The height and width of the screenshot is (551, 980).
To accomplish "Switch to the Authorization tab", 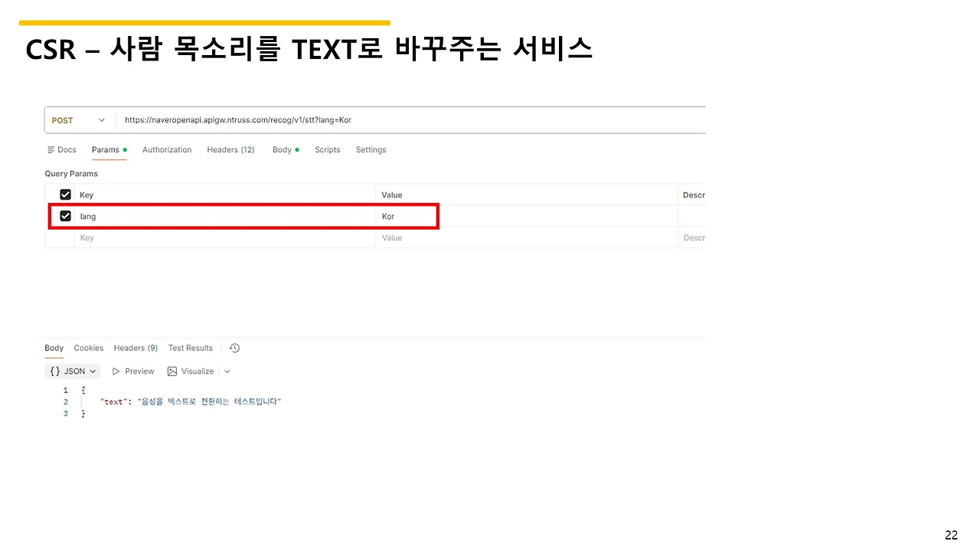I will (x=166, y=149).
